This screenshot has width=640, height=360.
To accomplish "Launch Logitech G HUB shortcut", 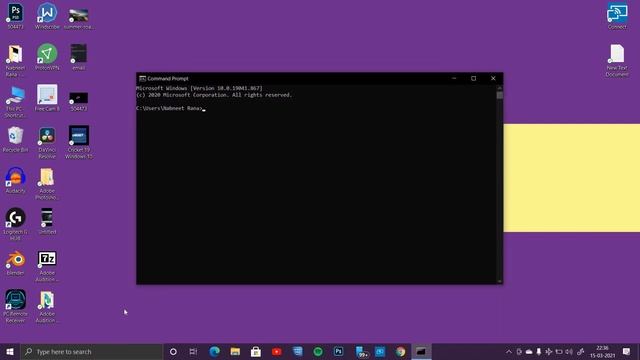I will point(16,224).
